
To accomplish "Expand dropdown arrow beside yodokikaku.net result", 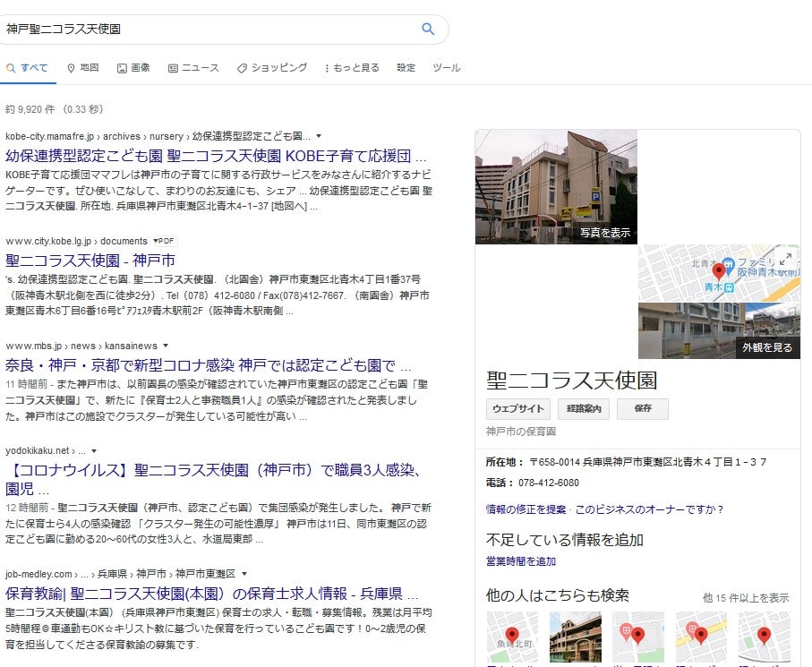I will tap(94, 451).
